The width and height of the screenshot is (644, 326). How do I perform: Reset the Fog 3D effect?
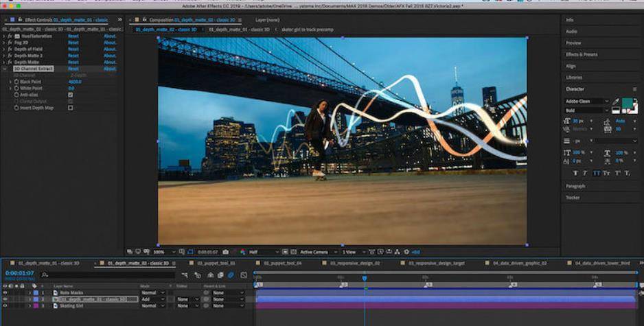click(73, 43)
